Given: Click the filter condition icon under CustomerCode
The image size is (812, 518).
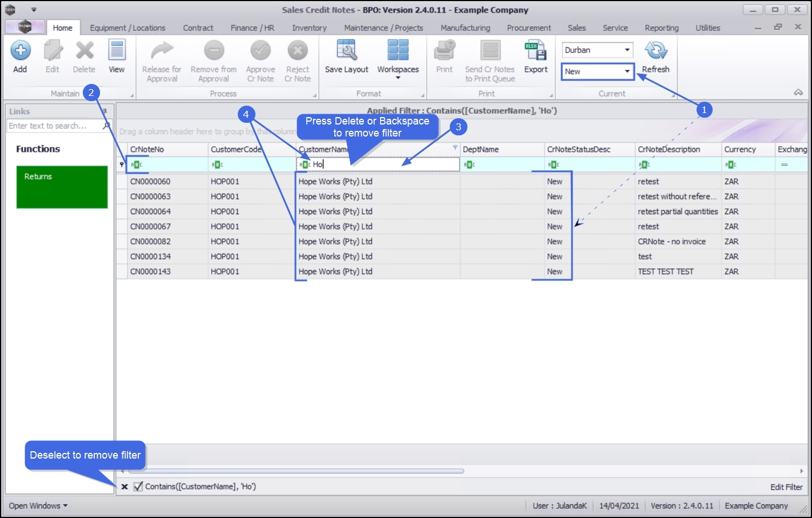Looking at the screenshot, I should tap(217, 164).
